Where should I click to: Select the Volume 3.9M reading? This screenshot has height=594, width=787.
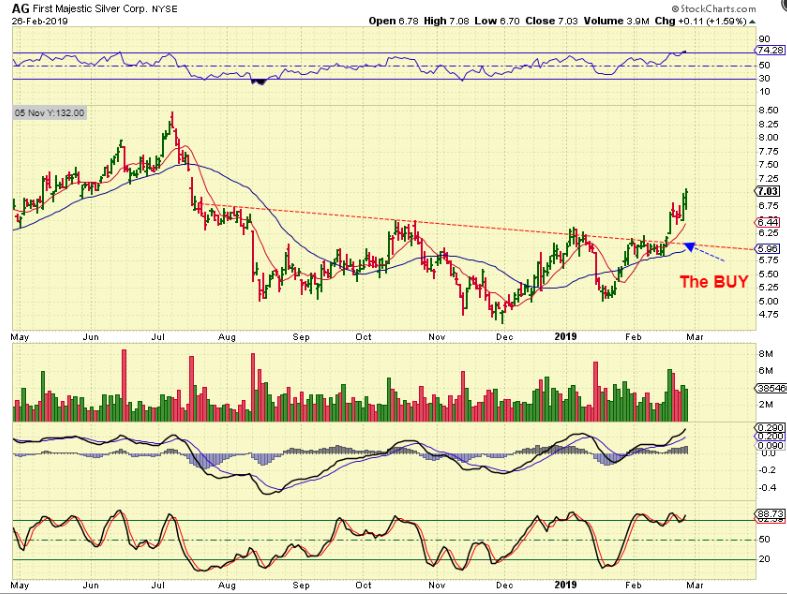pyautogui.click(x=616, y=21)
